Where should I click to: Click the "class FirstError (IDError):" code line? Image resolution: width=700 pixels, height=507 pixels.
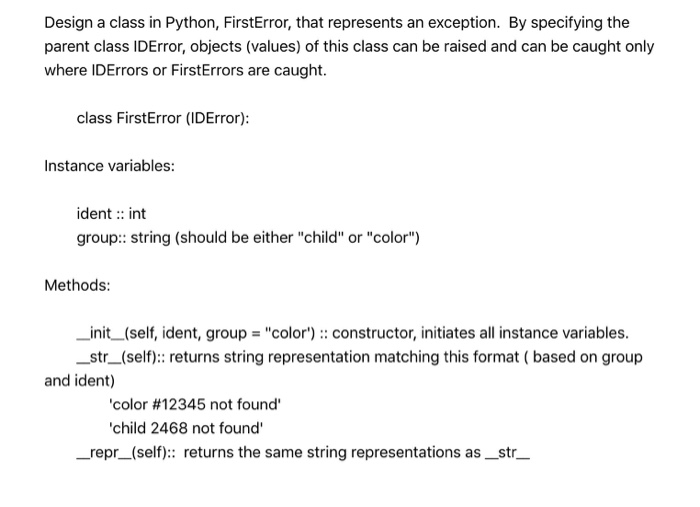tap(163, 118)
